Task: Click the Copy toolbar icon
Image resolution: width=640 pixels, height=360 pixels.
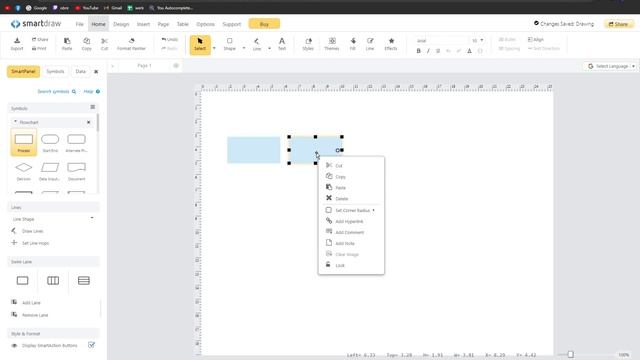Action: point(87,44)
